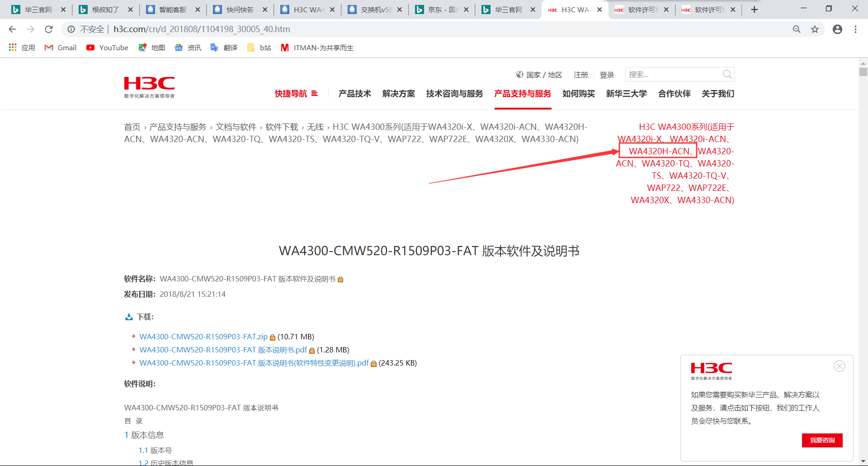
Task: Click the page scrollbar up arrow
Action: [863, 64]
